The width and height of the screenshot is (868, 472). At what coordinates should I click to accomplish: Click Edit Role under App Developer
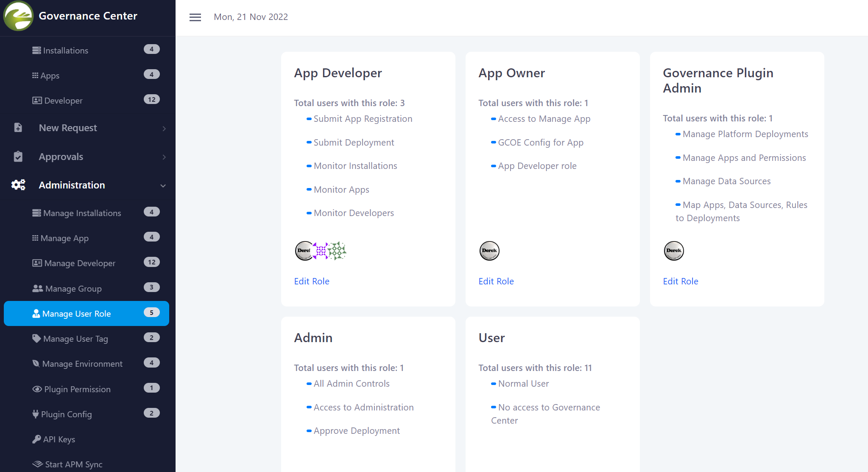click(x=312, y=281)
